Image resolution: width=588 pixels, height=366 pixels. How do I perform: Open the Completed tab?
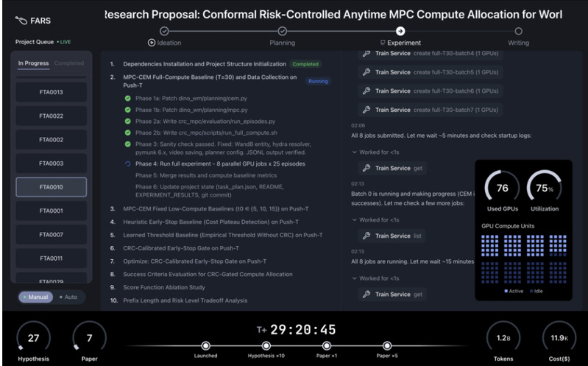click(69, 63)
